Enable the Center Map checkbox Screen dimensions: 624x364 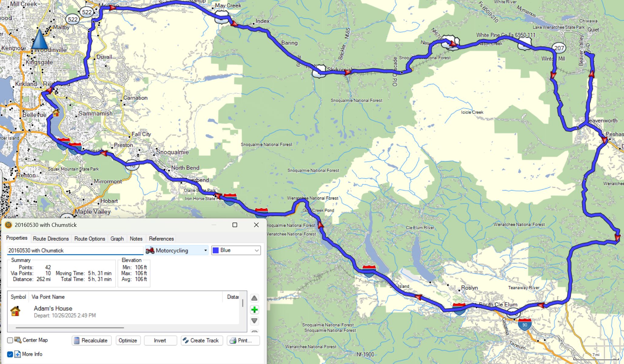coord(10,340)
